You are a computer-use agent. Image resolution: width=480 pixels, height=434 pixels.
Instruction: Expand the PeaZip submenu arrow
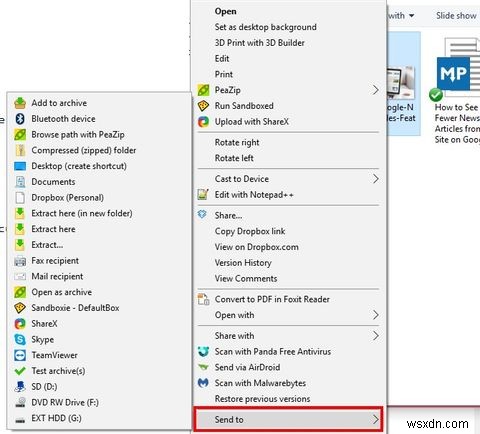coord(376,90)
